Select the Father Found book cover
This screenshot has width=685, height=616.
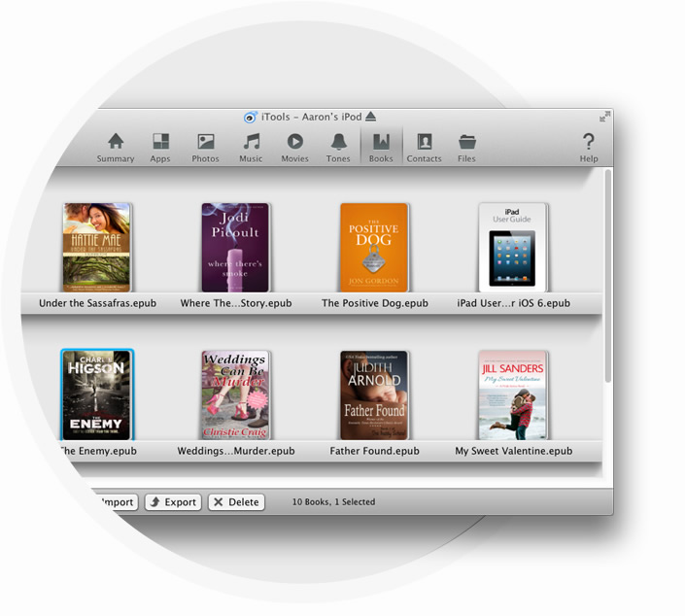click(374, 395)
